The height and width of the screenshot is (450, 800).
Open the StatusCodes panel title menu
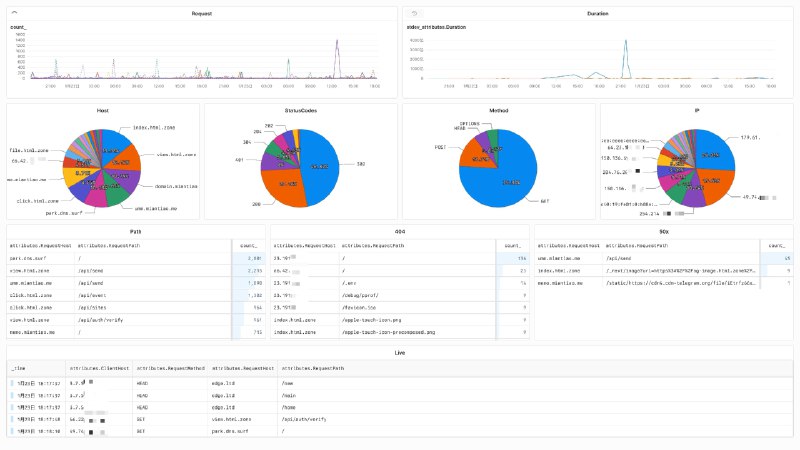300,110
